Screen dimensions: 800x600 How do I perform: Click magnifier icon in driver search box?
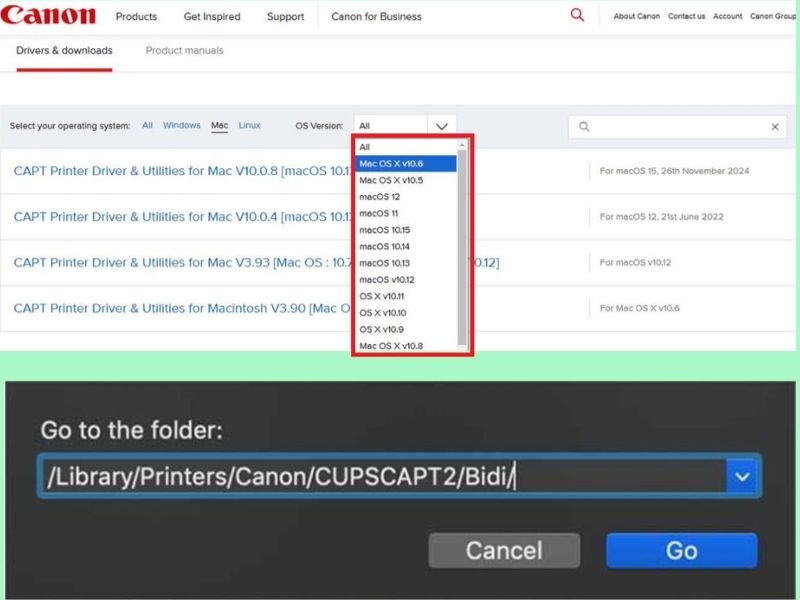[584, 127]
